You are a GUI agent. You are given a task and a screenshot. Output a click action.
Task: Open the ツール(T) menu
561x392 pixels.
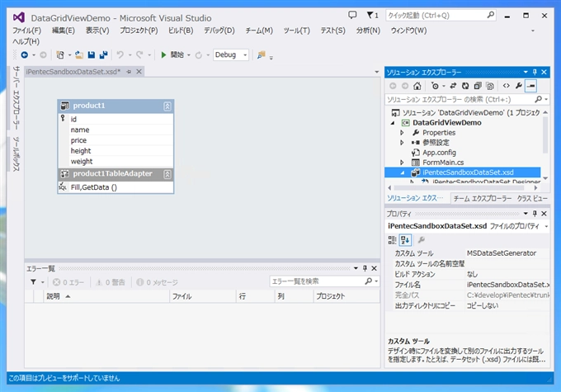click(x=297, y=31)
